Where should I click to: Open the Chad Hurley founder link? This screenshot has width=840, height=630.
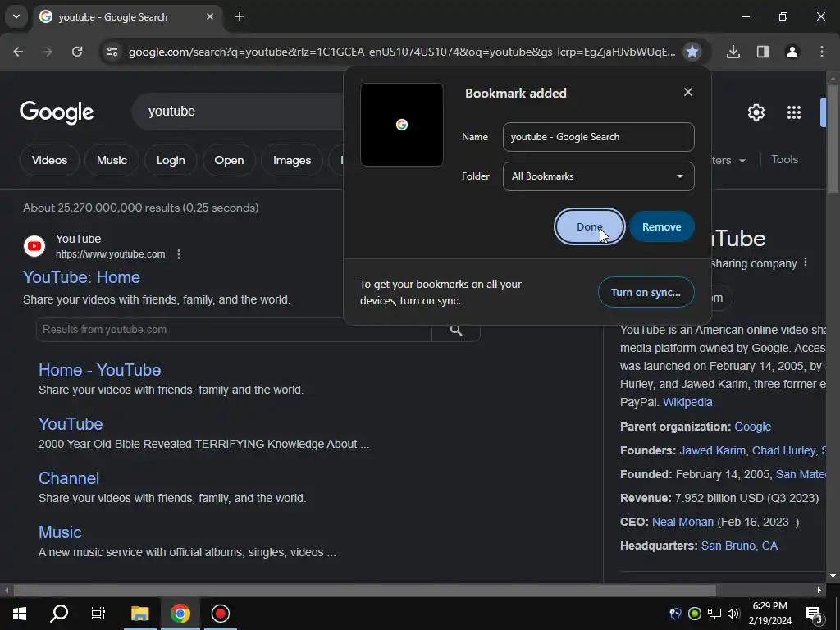pyautogui.click(x=783, y=450)
